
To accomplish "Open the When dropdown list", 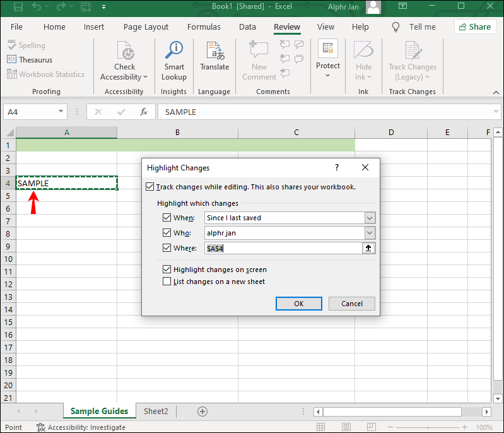I will [x=370, y=218].
